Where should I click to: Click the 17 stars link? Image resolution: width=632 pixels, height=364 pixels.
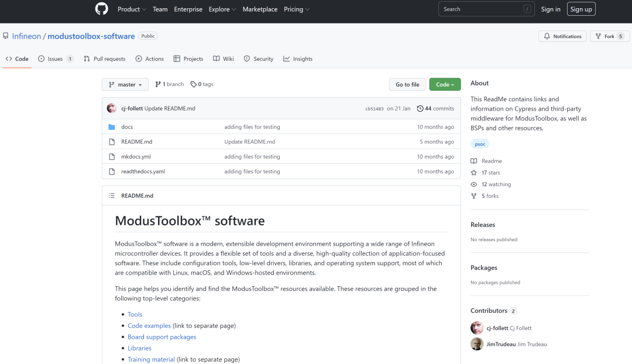pos(490,173)
